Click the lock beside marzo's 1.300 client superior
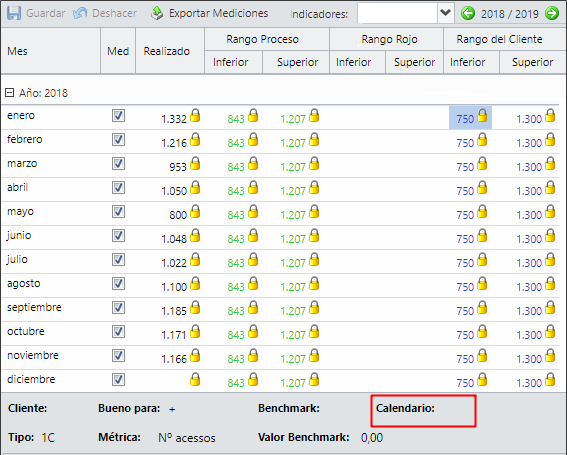Viewport: 567px width, 455px height. pyautogui.click(x=550, y=163)
